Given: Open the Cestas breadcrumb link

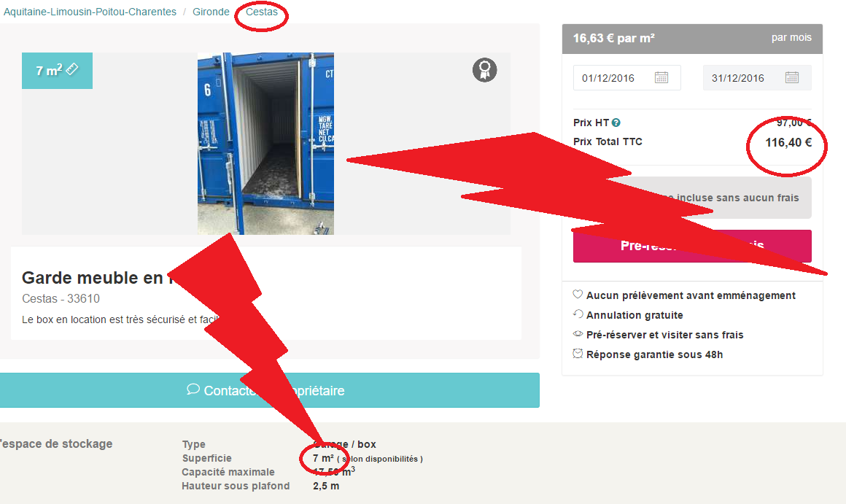Looking at the screenshot, I should click(262, 12).
